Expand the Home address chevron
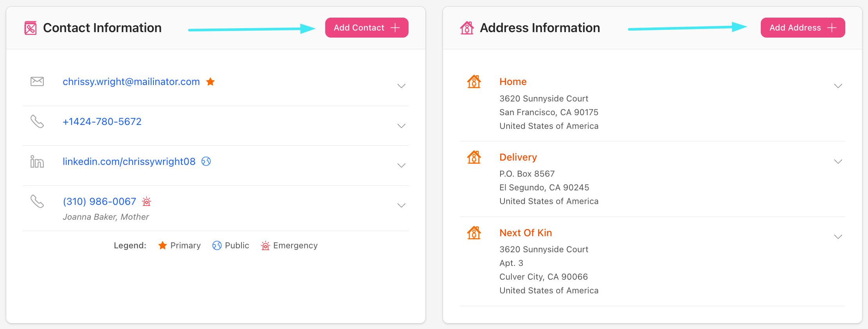 point(838,86)
